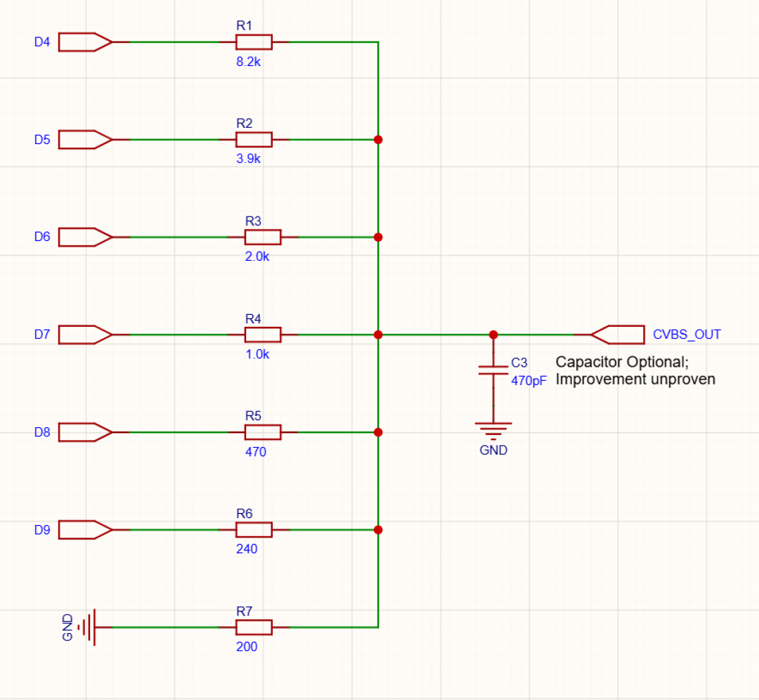This screenshot has height=700, width=759.
Task: Click resistor R6 symbol body
Action: pos(254,530)
